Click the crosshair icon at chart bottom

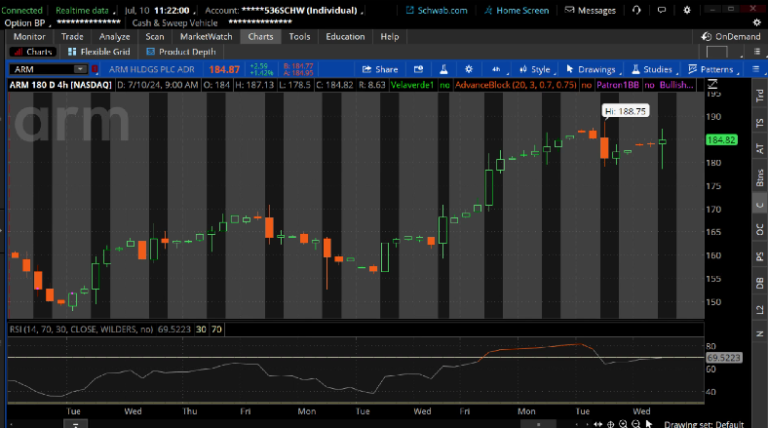coord(611,424)
